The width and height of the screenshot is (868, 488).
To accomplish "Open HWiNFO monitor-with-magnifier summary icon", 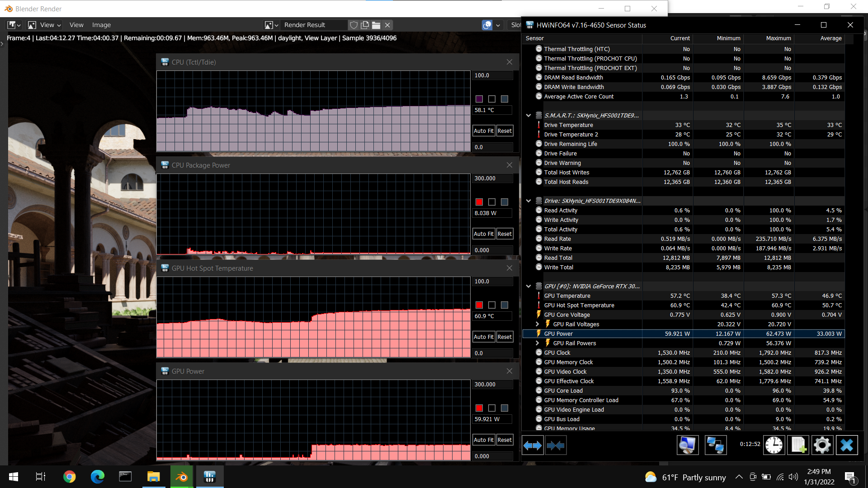I will pos(688,445).
